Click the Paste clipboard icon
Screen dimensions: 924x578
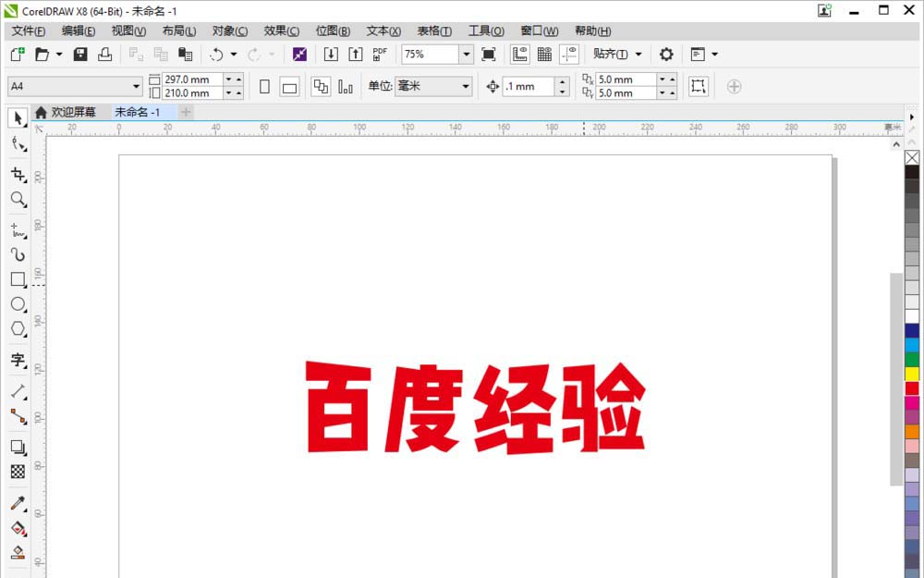pos(185,55)
